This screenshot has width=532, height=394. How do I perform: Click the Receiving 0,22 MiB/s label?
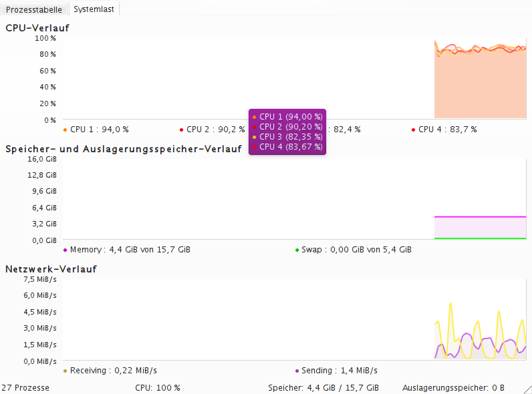[114, 371]
